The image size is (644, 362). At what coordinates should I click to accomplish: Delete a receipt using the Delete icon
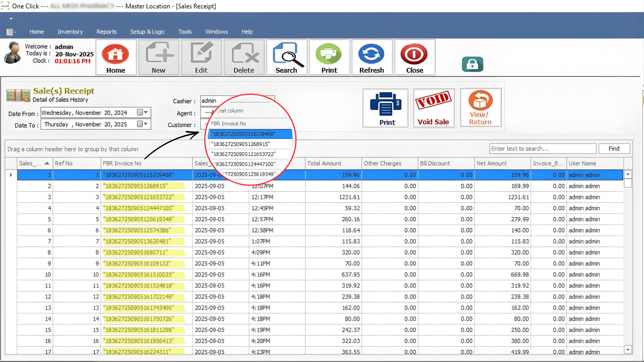tap(244, 57)
